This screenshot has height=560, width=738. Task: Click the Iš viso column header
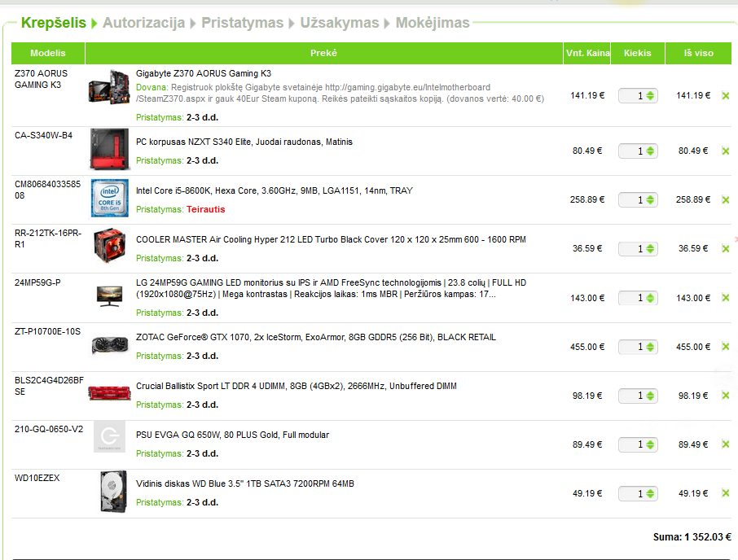pyautogui.click(x=698, y=53)
